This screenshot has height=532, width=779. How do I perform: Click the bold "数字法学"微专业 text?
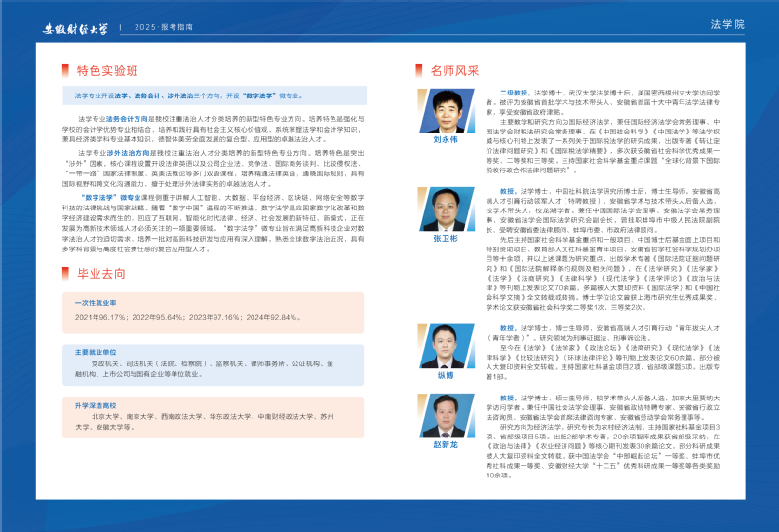(111, 197)
